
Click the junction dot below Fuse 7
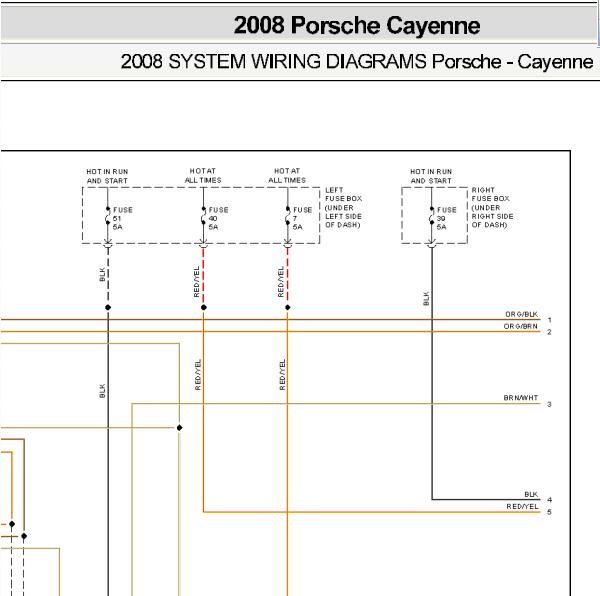(288, 308)
